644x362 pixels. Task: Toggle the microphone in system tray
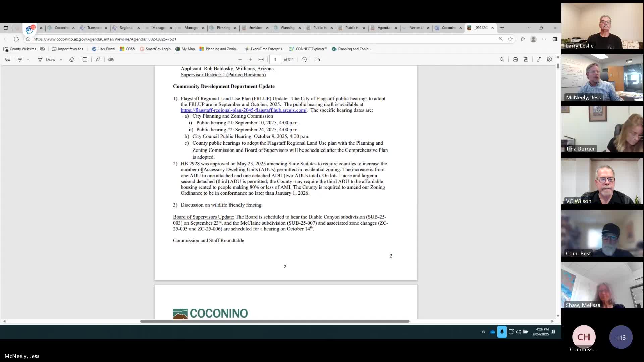[502, 332]
